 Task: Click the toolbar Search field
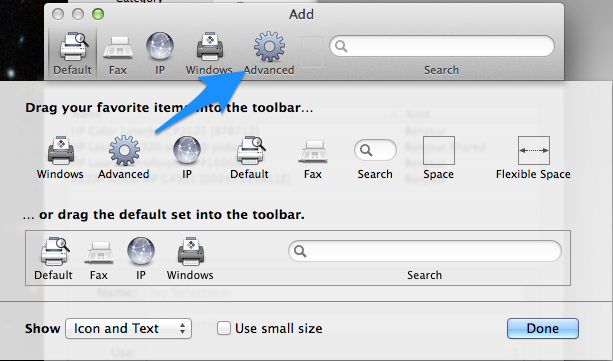(442, 46)
